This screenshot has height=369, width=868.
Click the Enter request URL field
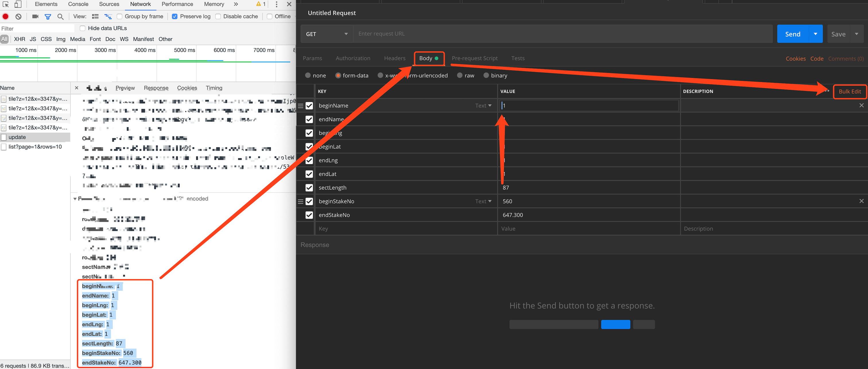pos(563,34)
